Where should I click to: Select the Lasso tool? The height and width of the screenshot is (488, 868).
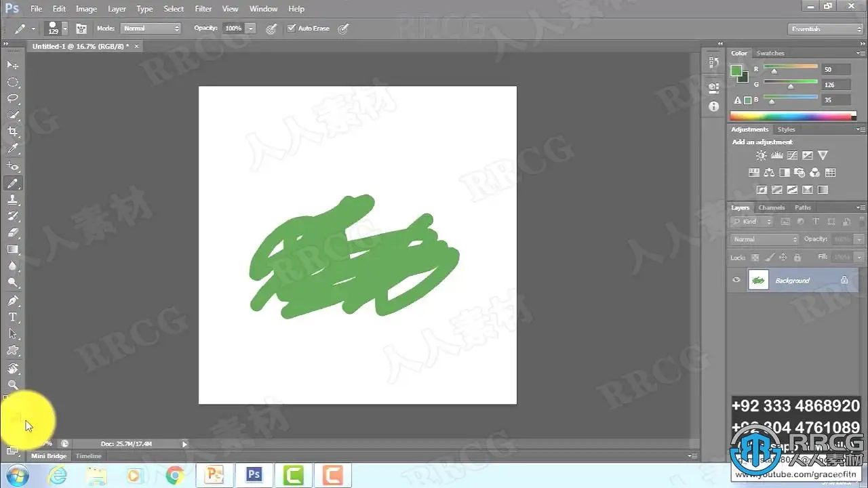(x=13, y=98)
